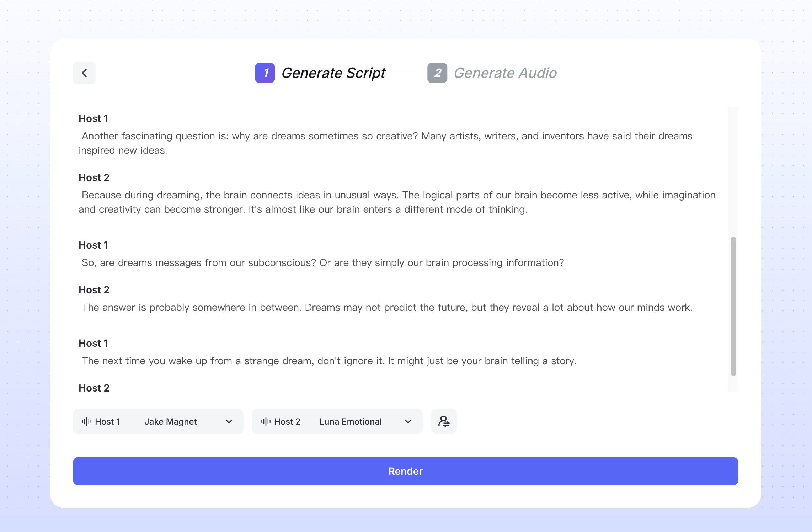
Task: Click the line about strange dream story
Action: 329,361
